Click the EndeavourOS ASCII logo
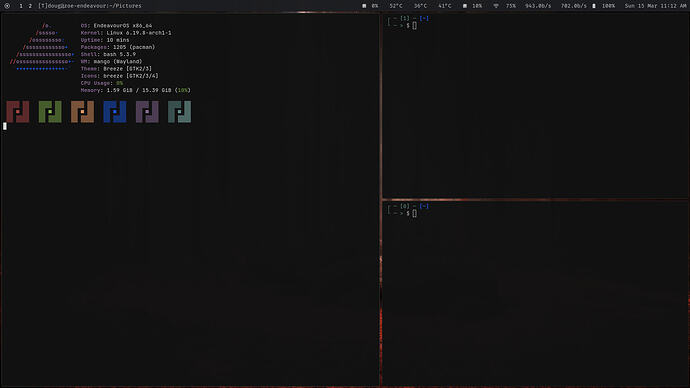 tap(42, 47)
